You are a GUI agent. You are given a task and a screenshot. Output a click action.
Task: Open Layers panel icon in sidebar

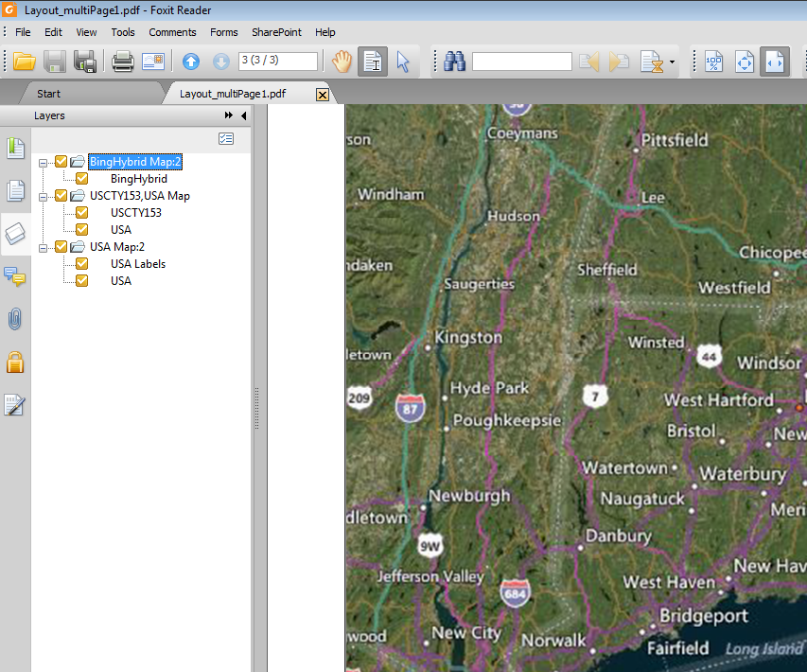coord(15,234)
